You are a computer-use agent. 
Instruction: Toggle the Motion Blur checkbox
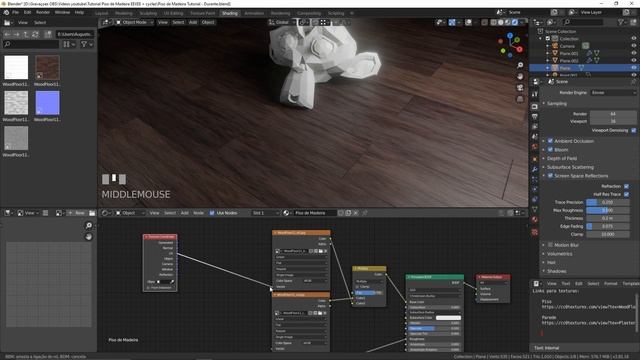tap(550, 245)
